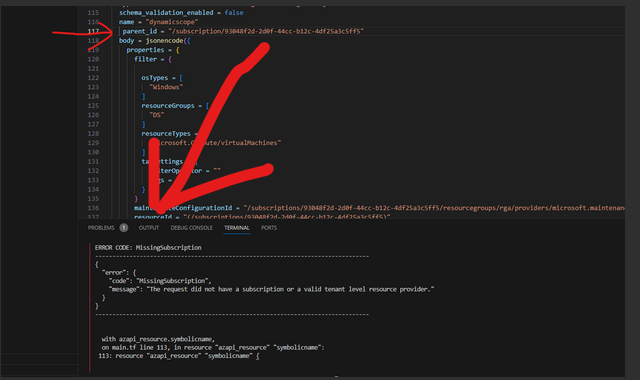Click the closing brace on line 135
The width and height of the screenshot is (640, 380).
coord(136,199)
